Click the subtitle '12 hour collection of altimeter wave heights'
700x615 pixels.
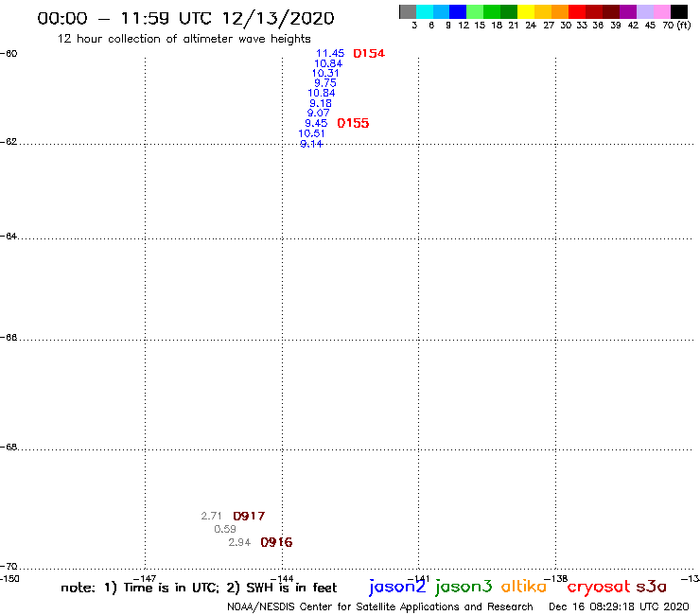point(184,39)
